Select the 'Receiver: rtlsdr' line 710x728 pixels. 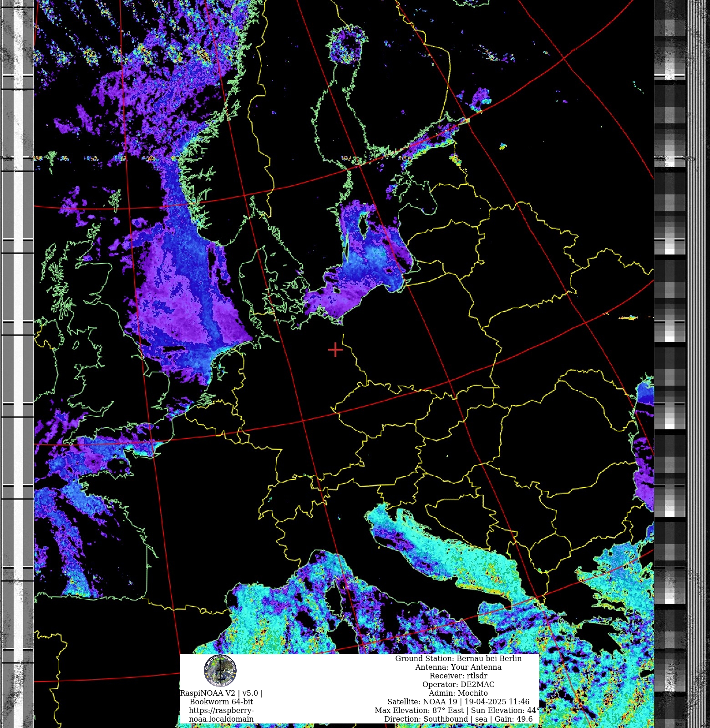(x=458, y=676)
